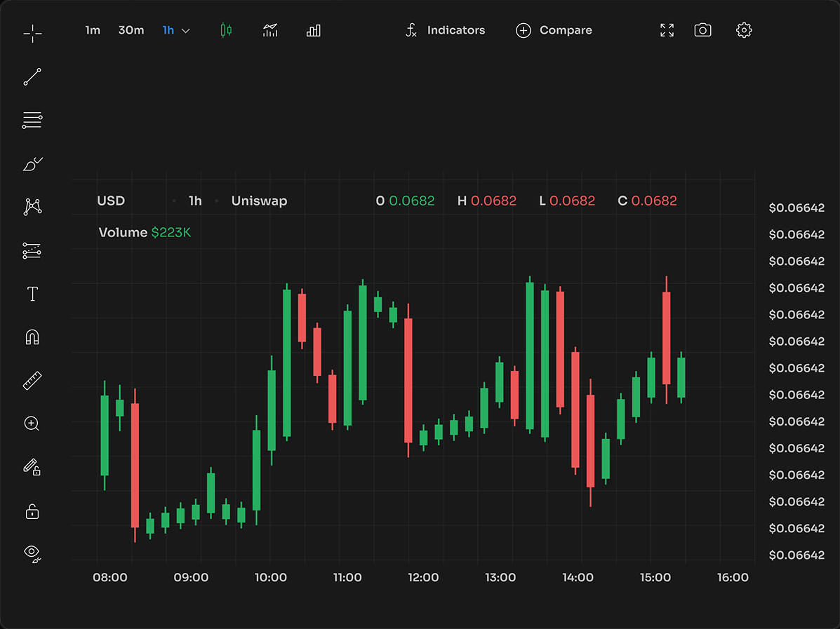This screenshot has height=629, width=840.
Task: Hide all drawing tools with the eye
Action: [x=32, y=553]
